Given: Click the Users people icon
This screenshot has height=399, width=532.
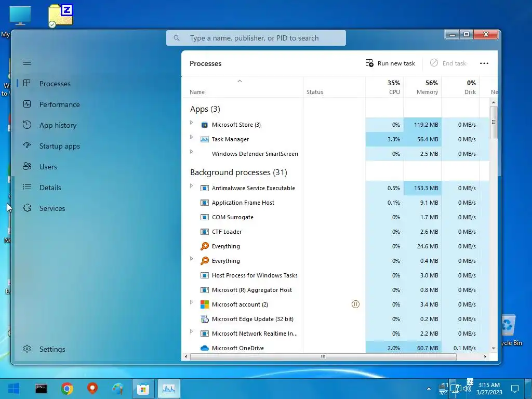Looking at the screenshot, I should coord(27,166).
